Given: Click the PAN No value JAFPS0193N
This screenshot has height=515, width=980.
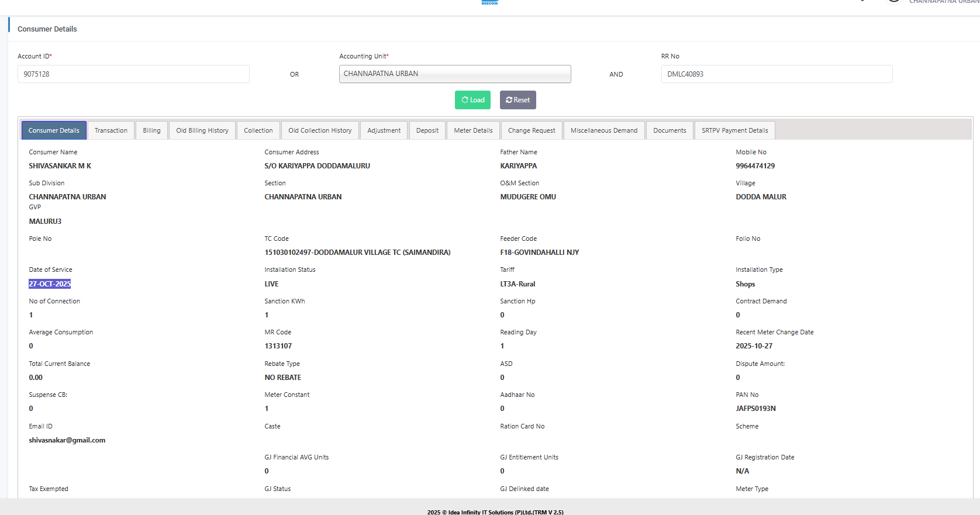Looking at the screenshot, I should point(756,409).
